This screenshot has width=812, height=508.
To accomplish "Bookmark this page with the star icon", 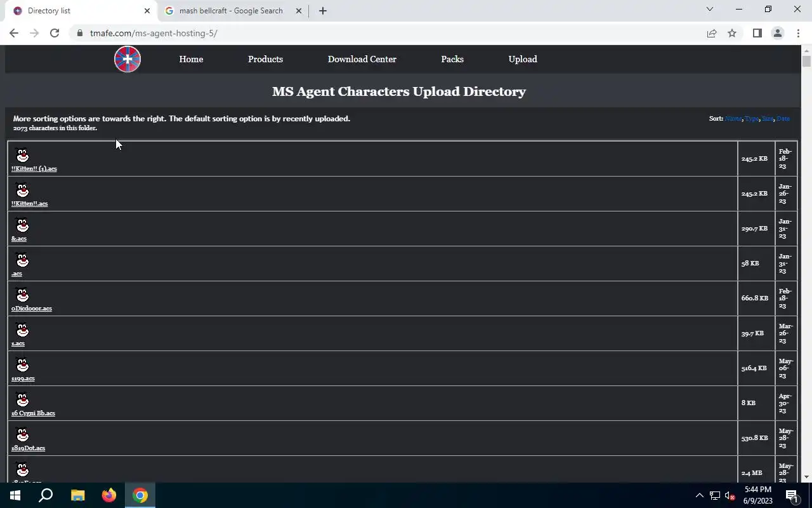I will pyautogui.click(x=732, y=33).
